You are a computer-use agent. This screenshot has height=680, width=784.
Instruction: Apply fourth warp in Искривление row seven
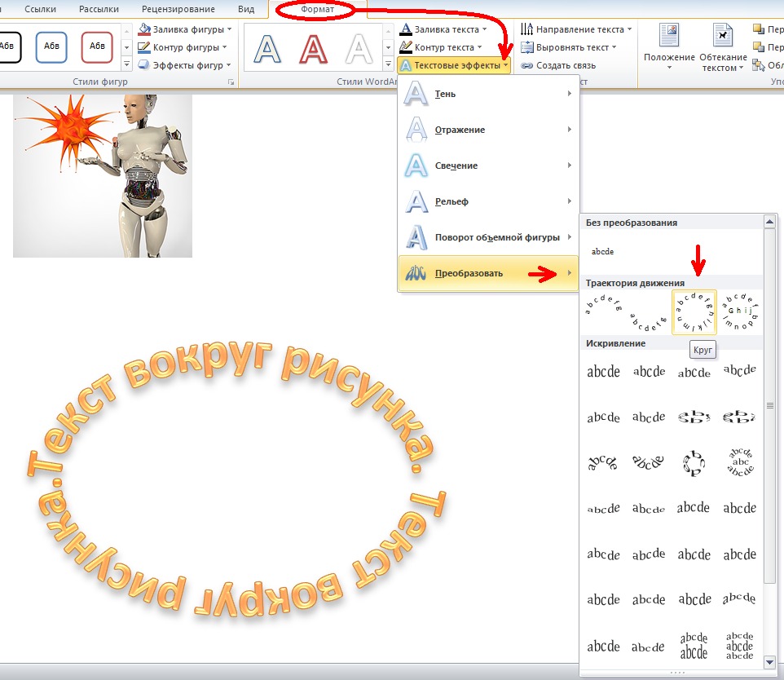click(x=739, y=646)
